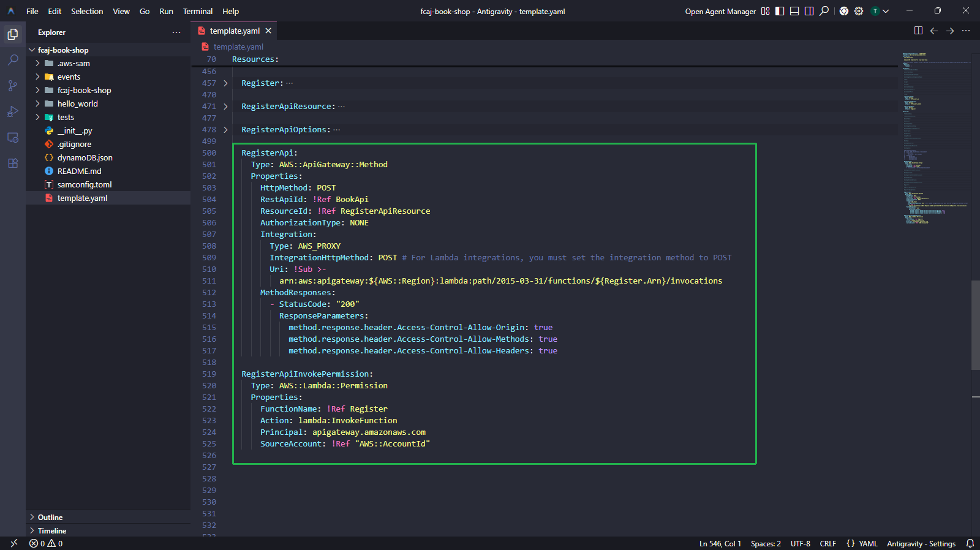Change file encoding UTF-8
The height and width of the screenshot is (550, 980).
(801, 543)
